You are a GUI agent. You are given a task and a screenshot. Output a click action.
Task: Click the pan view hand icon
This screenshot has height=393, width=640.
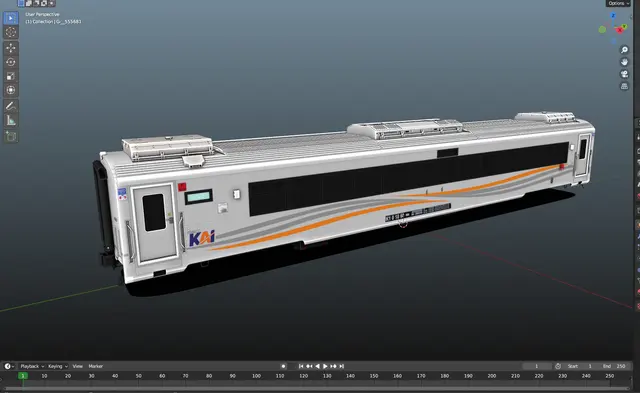pos(624,62)
